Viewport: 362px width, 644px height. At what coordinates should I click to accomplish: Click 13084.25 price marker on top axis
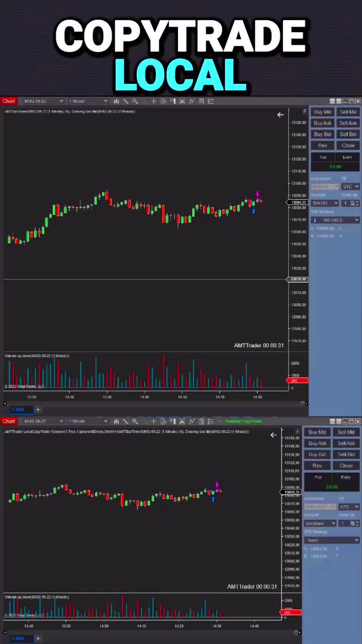pos(298,202)
